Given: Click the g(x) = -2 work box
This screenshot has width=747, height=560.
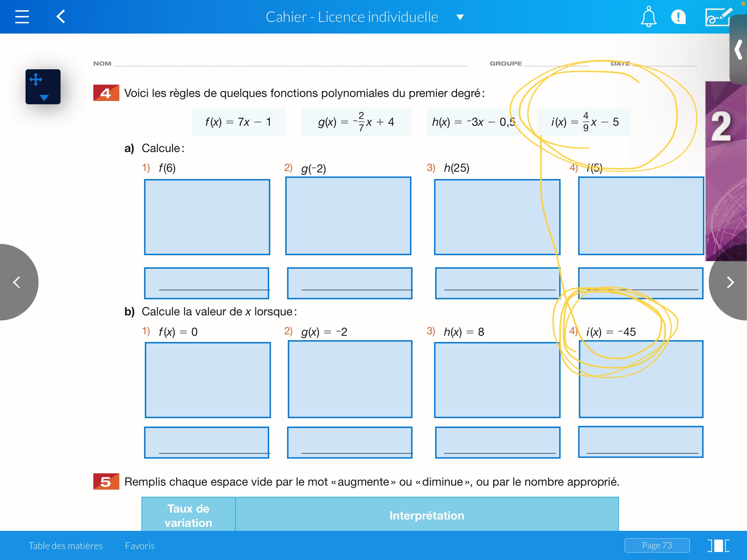Looking at the screenshot, I should 350,379.
